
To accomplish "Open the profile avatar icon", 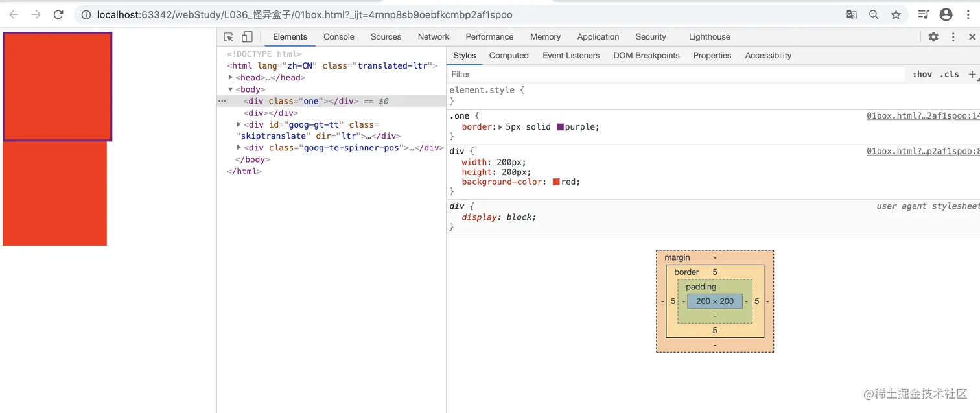I will point(946,14).
